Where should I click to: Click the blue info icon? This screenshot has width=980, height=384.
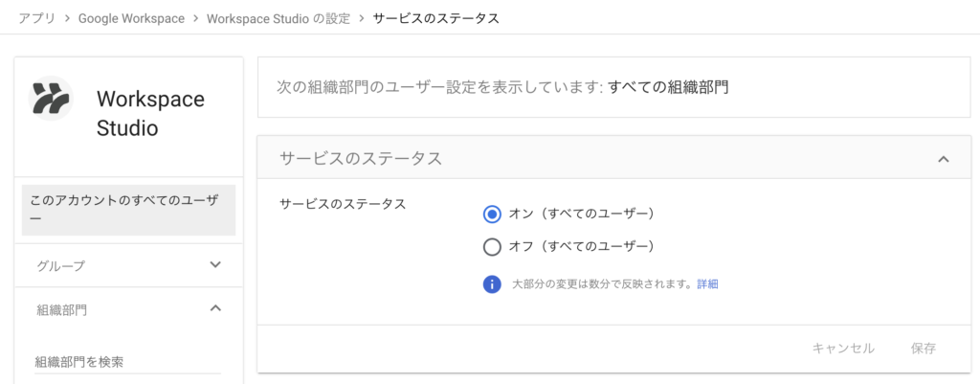(x=493, y=284)
